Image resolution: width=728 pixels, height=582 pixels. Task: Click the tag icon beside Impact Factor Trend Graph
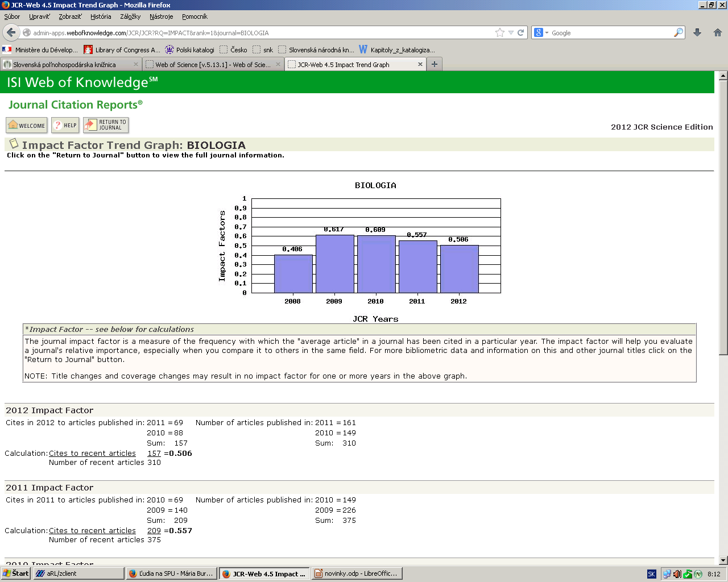click(14, 144)
